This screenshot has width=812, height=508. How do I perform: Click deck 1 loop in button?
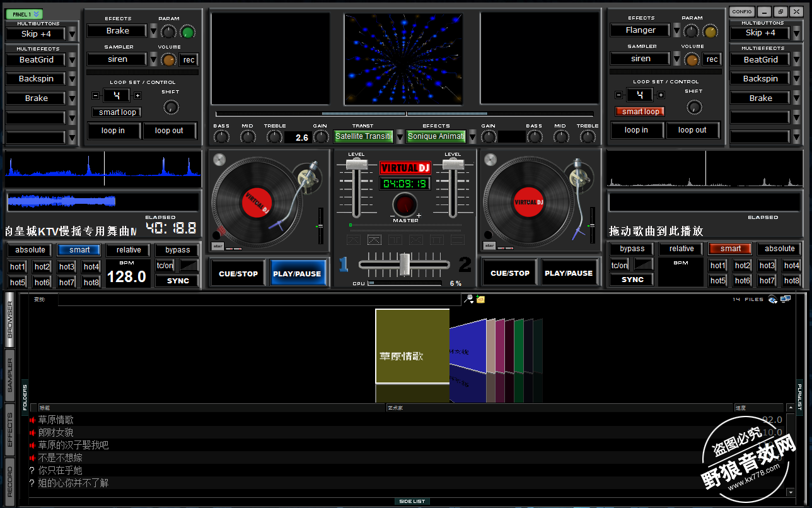click(x=113, y=131)
